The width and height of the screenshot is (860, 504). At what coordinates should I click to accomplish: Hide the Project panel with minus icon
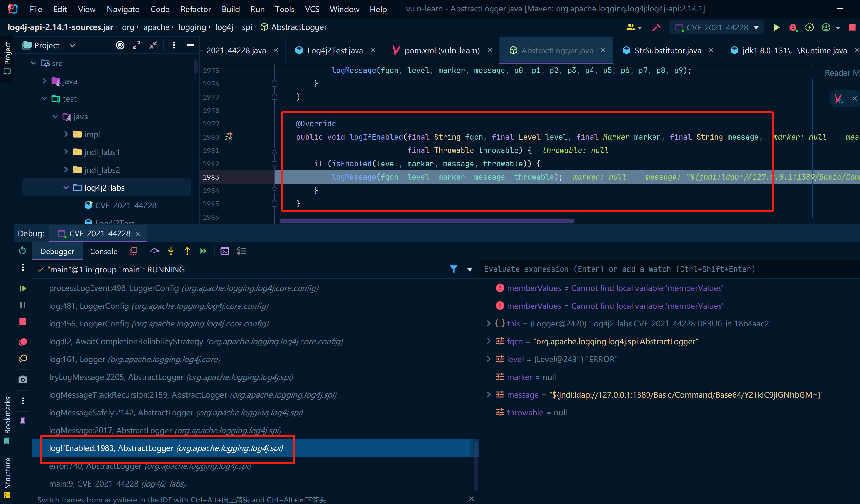coord(190,45)
